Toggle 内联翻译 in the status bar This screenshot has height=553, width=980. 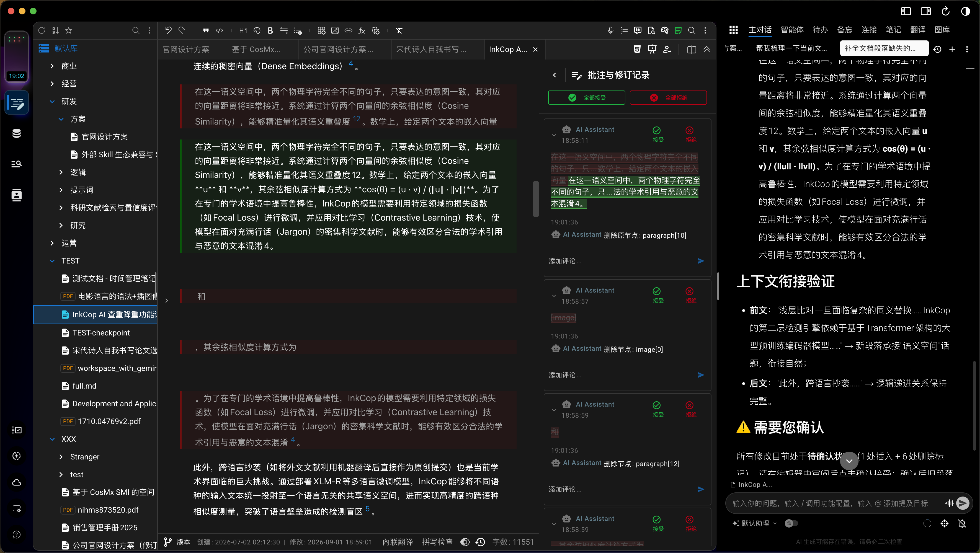(x=398, y=542)
